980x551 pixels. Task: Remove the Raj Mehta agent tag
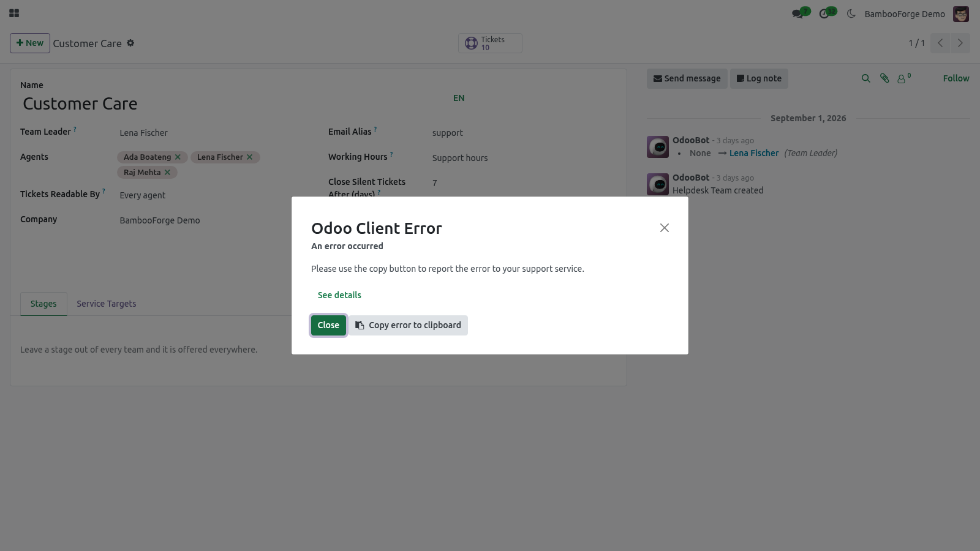(167, 173)
